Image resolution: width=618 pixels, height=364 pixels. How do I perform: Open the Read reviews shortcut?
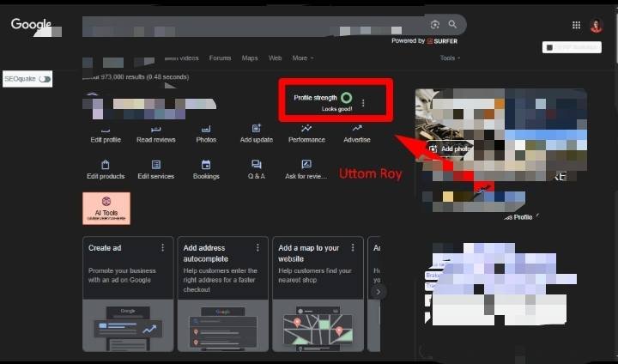point(155,132)
